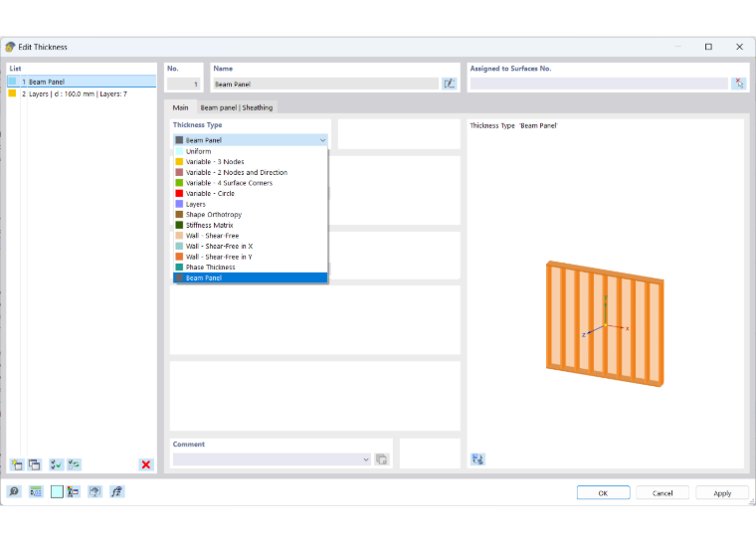Switch to the Main tab
Viewport: 756px width, 542px height.
(x=180, y=107)
